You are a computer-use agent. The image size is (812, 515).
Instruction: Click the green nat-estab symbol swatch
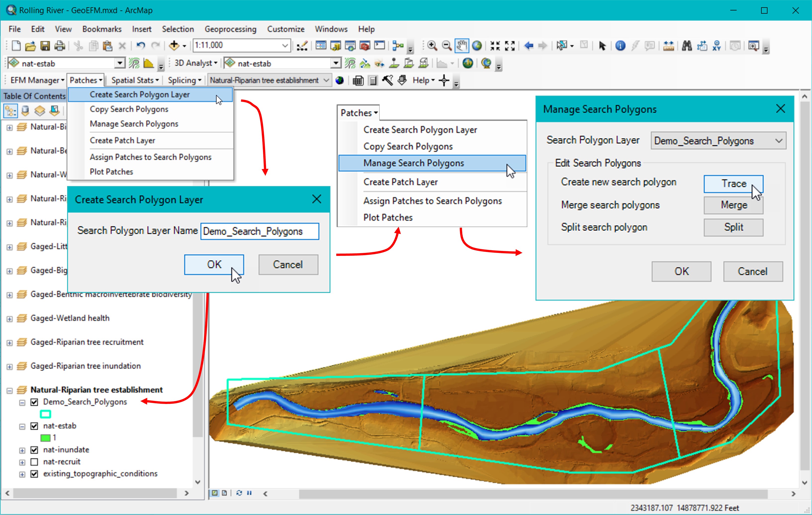click(x=45, y=438)
